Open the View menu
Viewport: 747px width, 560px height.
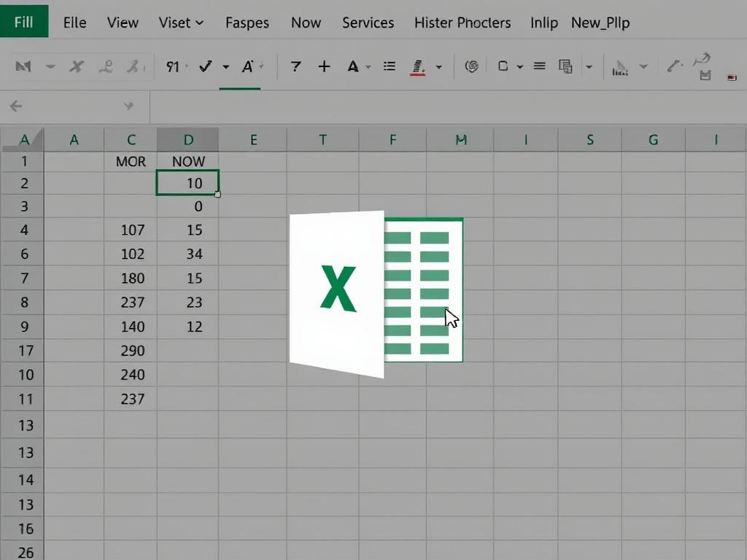point(123,23)
